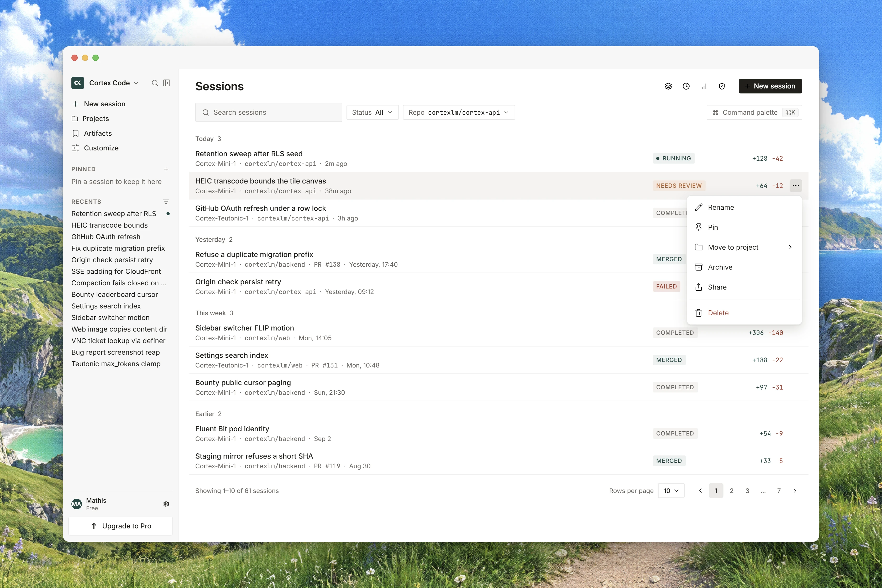
Task: Go to previous page with the left arrow
Action: [700, 491]
